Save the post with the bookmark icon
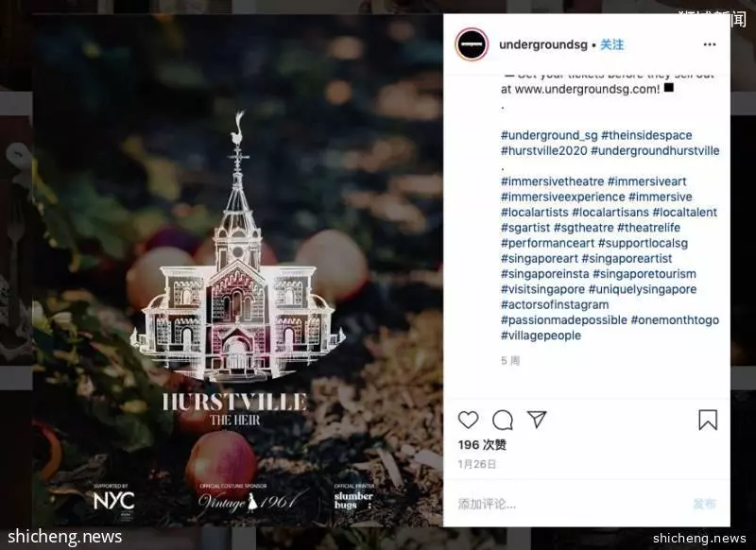 708,420
